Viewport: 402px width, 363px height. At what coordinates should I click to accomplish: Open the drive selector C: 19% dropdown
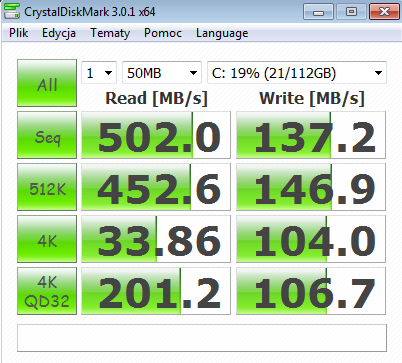[x=297, y=73]
